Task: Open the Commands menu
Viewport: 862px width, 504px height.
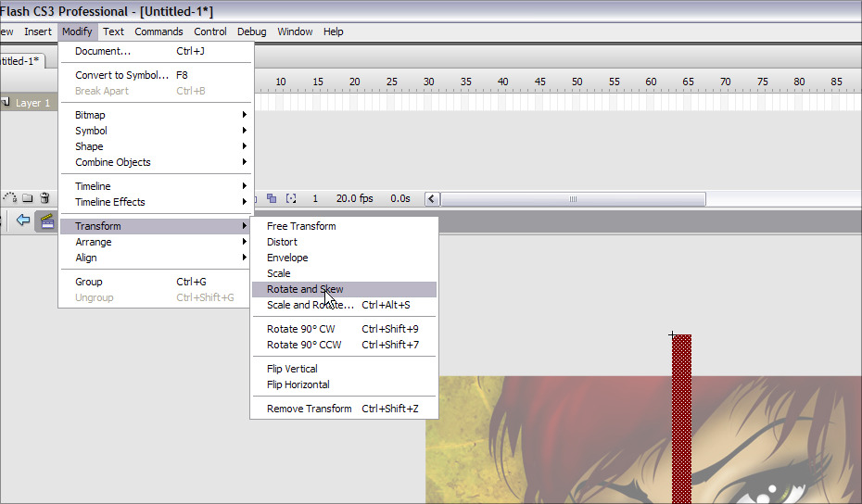Action: point(158,31)
